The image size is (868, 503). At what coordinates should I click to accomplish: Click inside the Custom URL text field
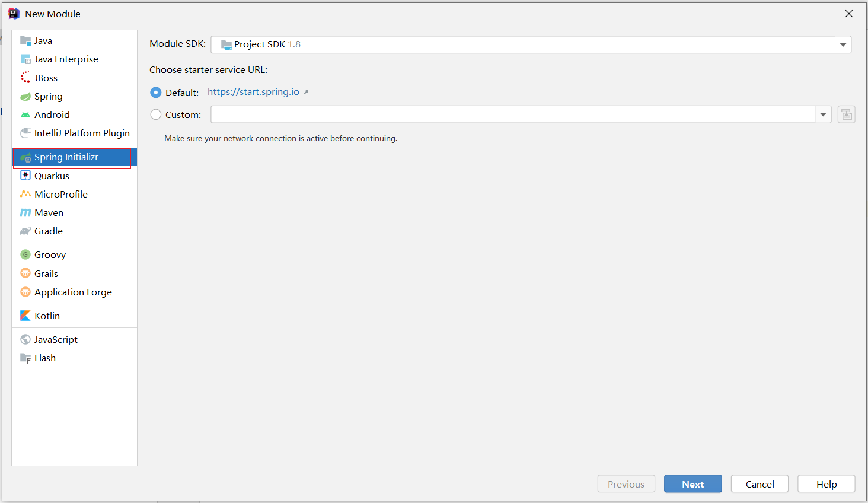pyautogui.click(x=512, y=114)
